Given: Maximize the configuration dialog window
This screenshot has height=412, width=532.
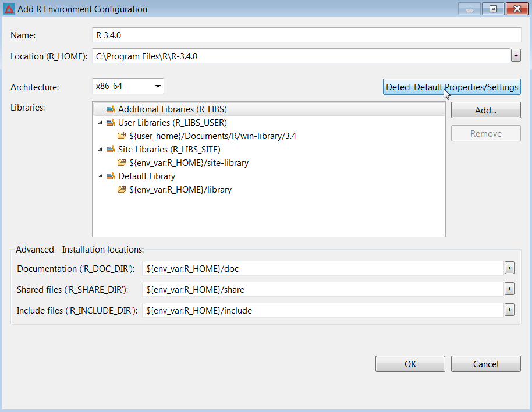Looking at the screenshot, I should [493, 9].
